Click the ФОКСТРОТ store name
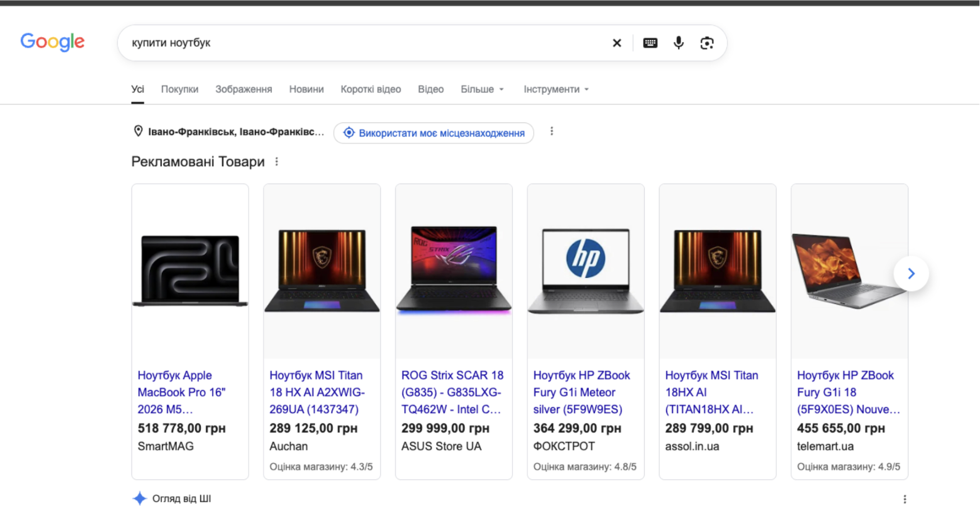 coord(564,446)
